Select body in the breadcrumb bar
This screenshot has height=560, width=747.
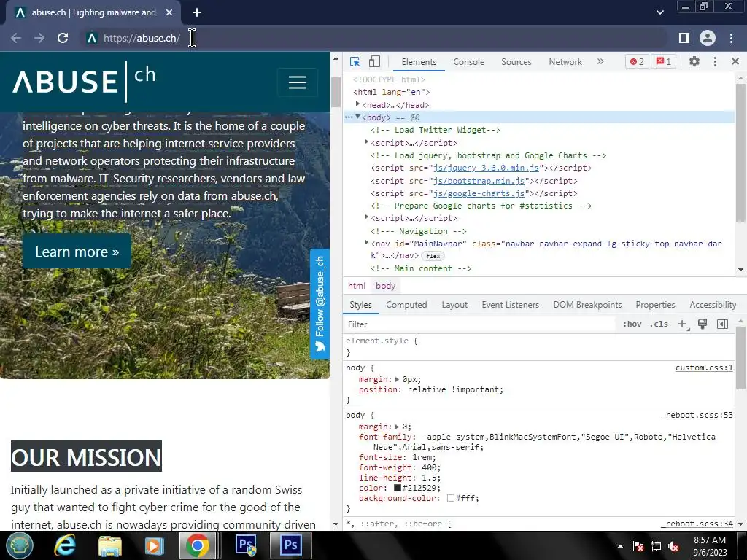385,286
